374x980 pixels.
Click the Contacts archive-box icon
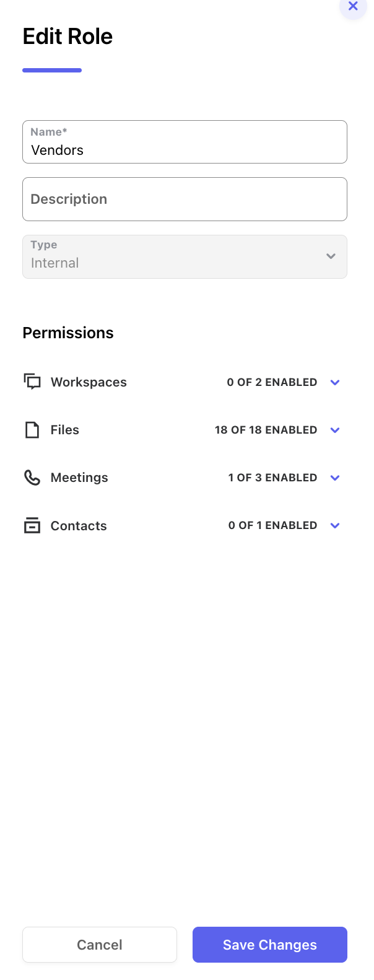(x=32, y=525)
